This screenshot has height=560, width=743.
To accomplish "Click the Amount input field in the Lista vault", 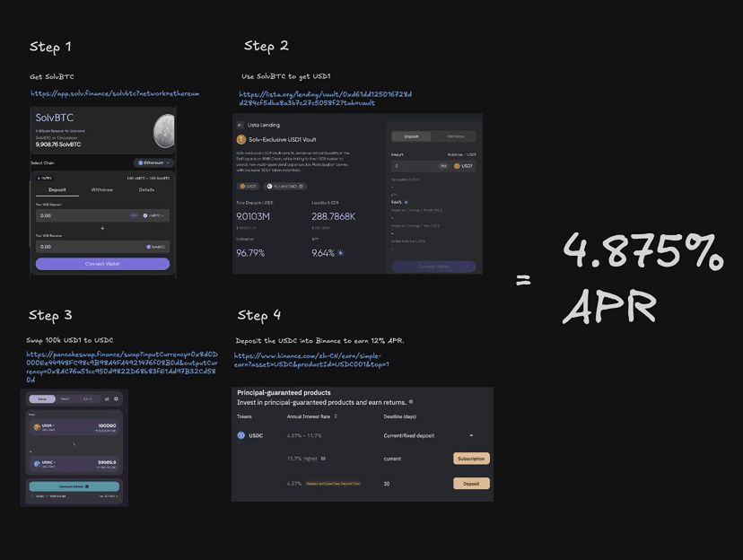I will coord(433,166).
